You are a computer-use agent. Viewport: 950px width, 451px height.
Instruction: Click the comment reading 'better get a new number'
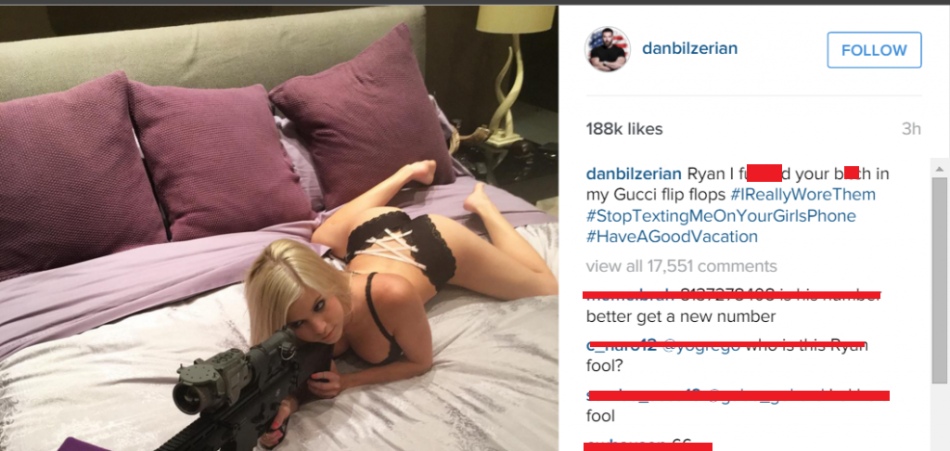pos(680,316)
